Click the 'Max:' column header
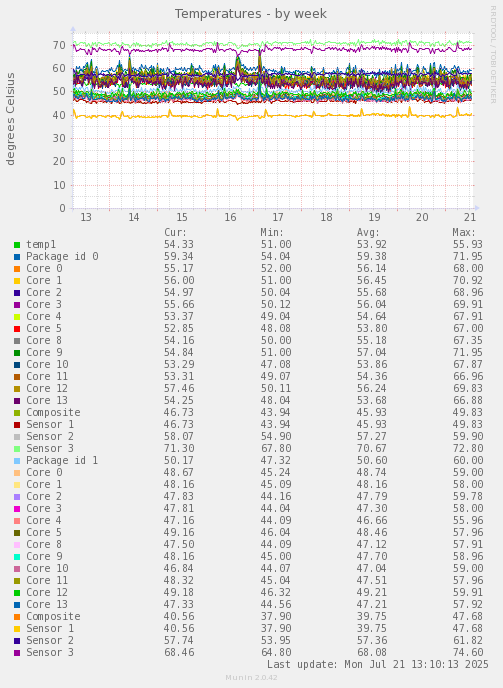 pos(464,233)
